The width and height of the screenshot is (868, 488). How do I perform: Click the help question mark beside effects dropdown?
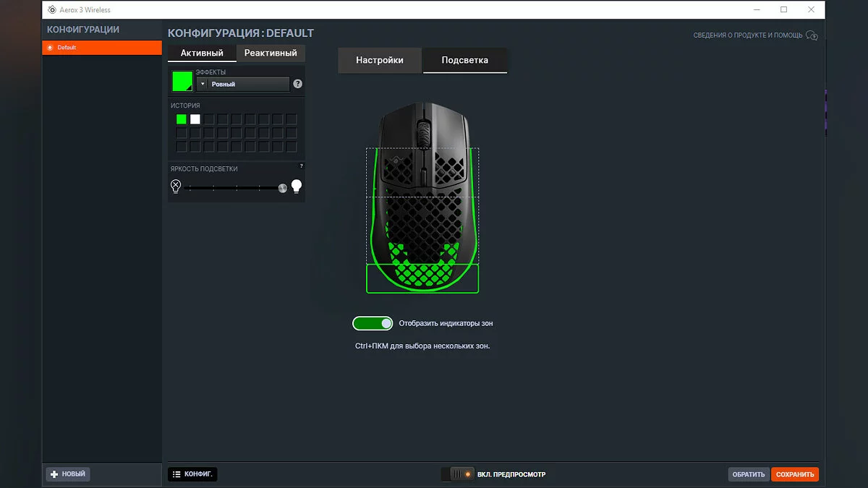297,84
